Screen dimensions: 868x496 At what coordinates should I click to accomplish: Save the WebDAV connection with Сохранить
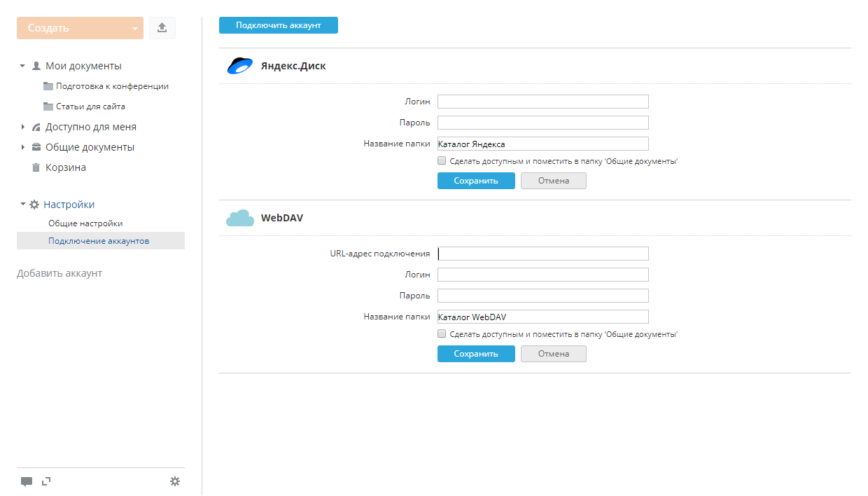click(x=476, y=354)
